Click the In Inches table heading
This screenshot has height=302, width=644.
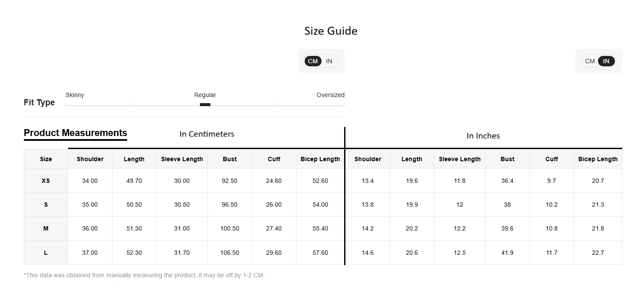click(x=483, y=136)
